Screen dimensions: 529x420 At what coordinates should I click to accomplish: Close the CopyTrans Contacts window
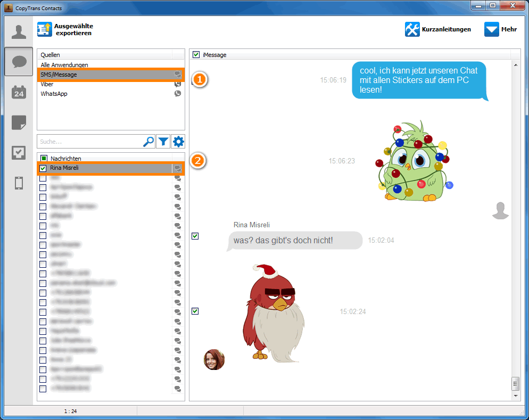click(513, 6)
